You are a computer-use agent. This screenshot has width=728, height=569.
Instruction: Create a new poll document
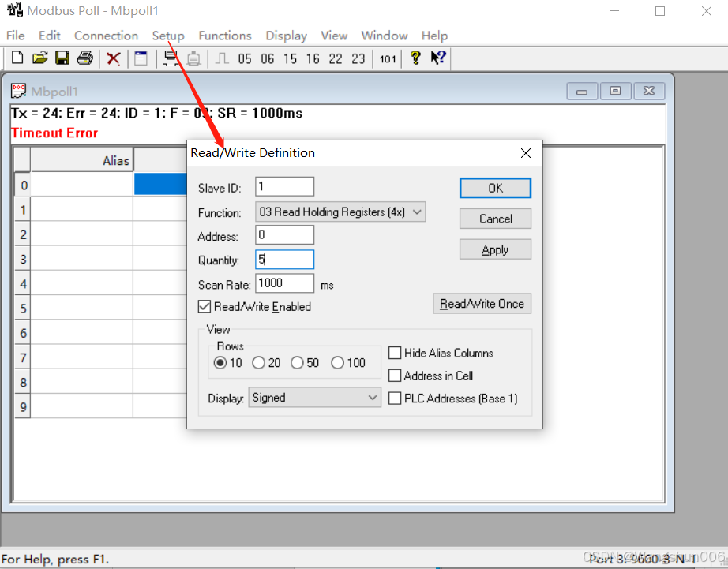[17, 58]
